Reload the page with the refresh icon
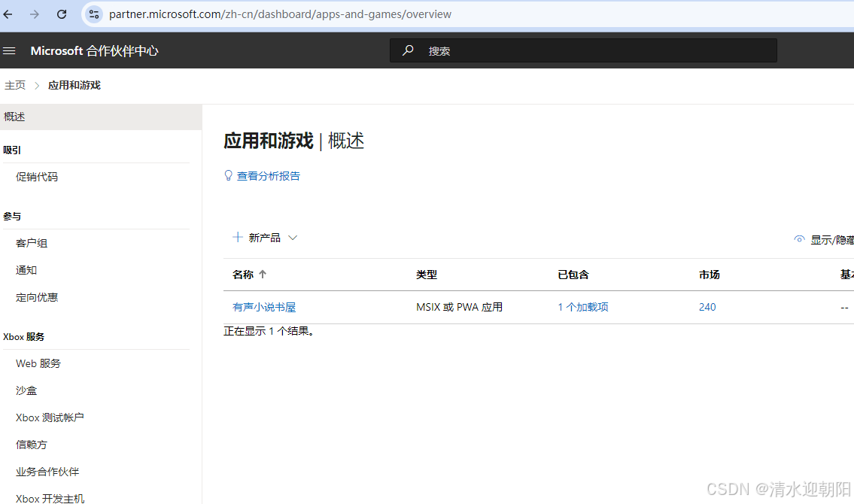 [62, 14]
